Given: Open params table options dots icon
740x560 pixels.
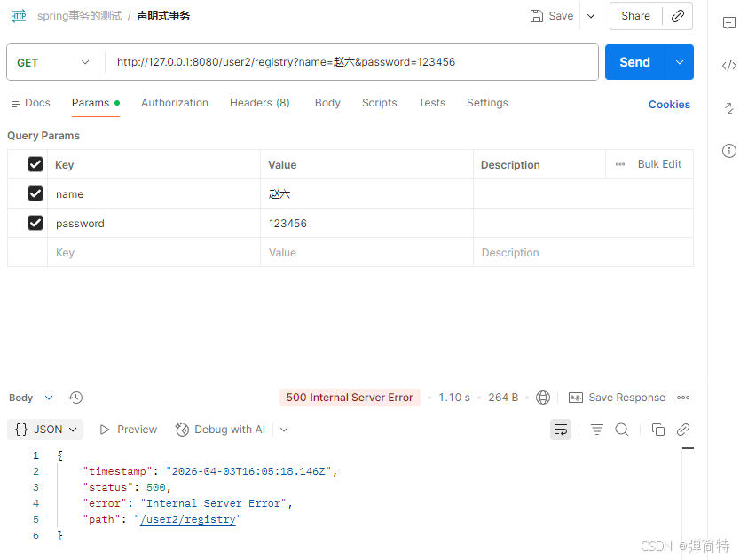Looking at the screenshot, I should pyautogui.click(x=620, y=164).
